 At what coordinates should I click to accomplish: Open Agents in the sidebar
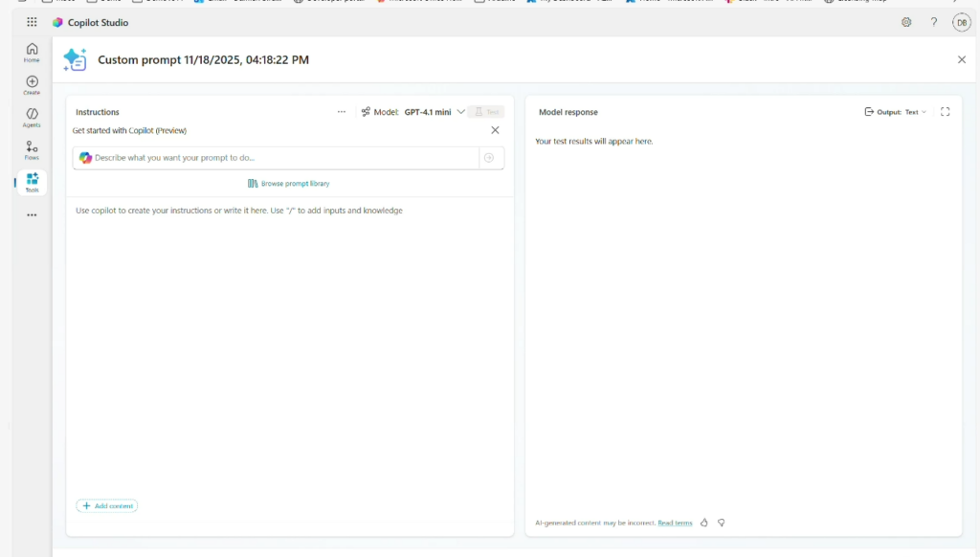tap(32, 118)
